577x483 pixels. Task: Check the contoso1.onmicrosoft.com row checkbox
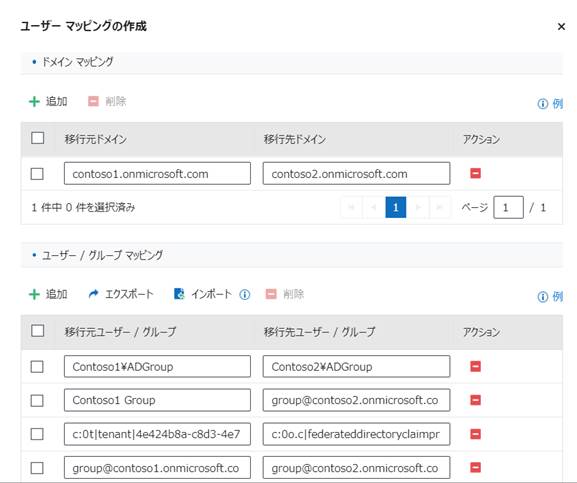click(x=37, y=174)
